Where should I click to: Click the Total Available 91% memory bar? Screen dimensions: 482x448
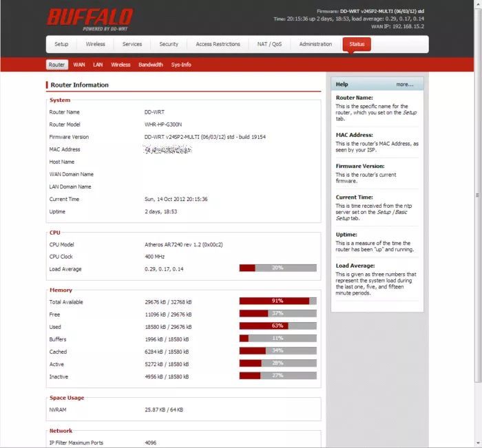278,301
